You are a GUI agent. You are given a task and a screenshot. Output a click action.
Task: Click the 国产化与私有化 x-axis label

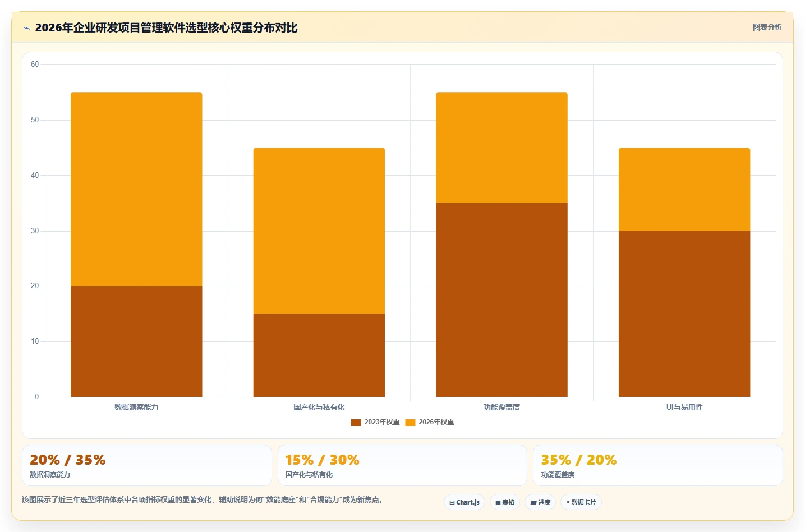319,408
